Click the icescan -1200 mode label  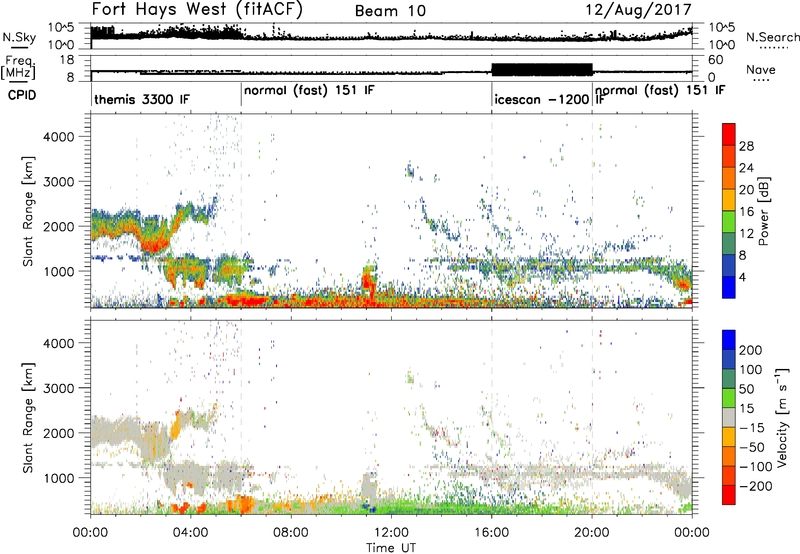tap(542, 99)
